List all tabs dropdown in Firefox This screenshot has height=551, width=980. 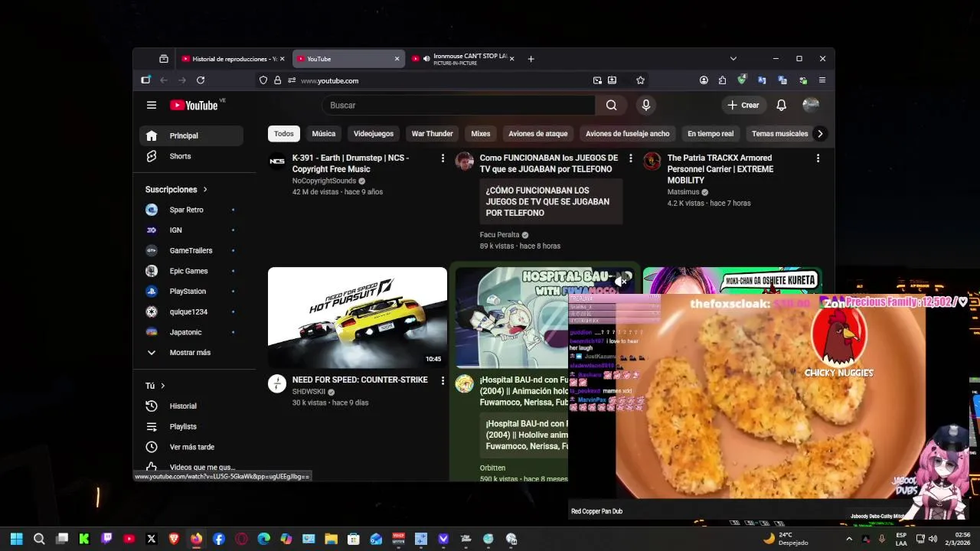(733, 59)
